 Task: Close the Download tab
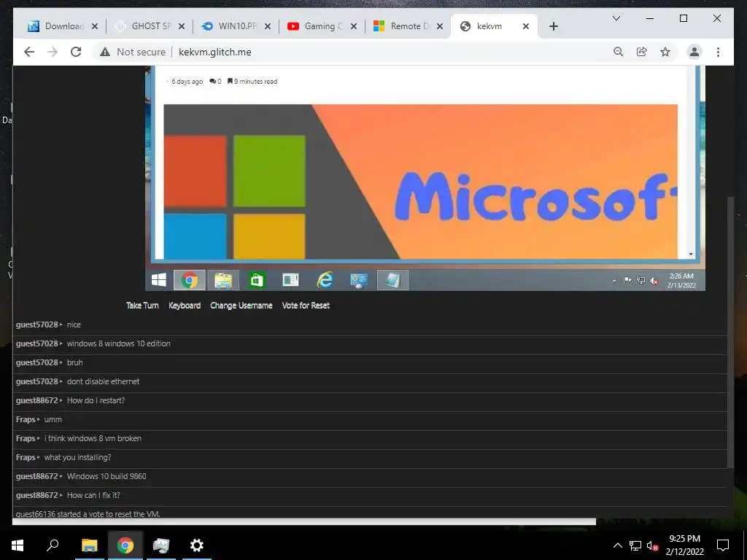tap(95, 26)
